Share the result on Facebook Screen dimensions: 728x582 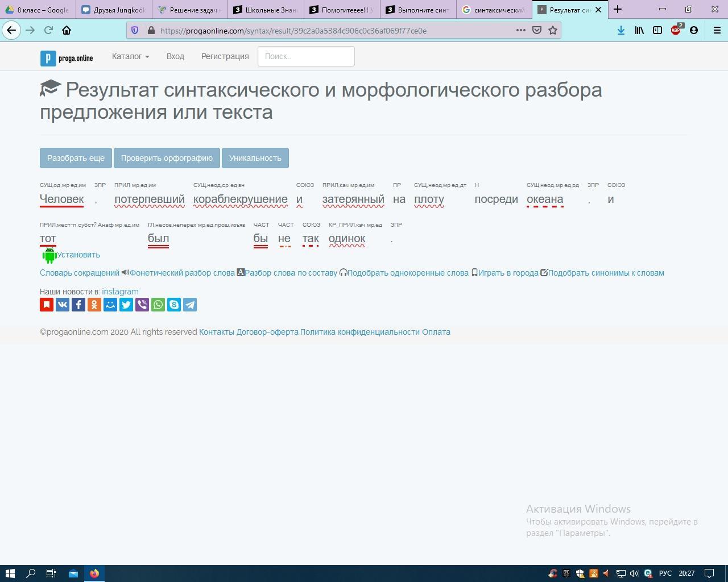point(78,305)
